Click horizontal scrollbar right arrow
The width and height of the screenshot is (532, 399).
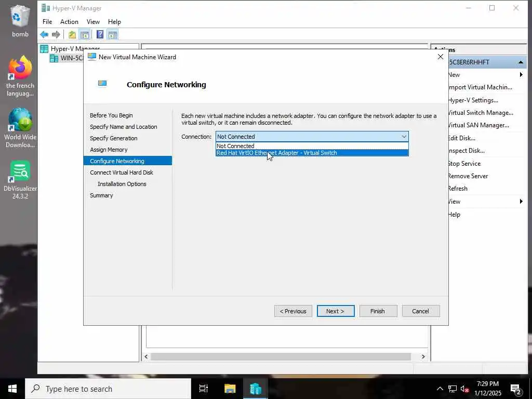coord(423,356)
